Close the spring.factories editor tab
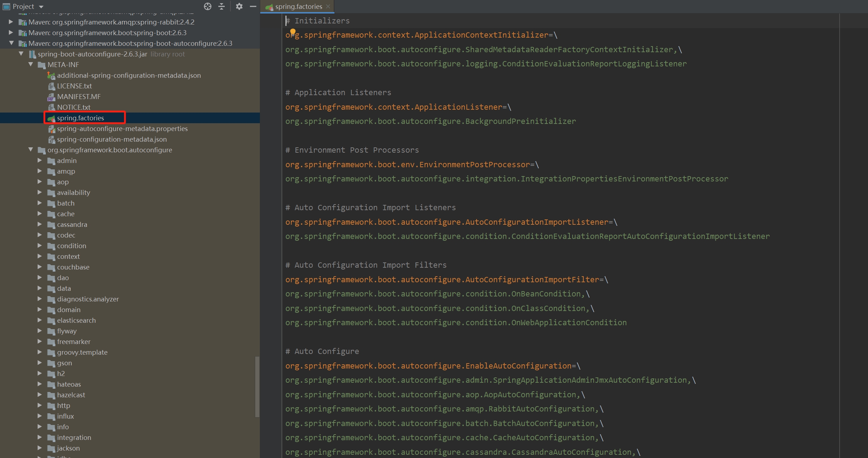The image size is (868, 458). click(x=328, y=6)
